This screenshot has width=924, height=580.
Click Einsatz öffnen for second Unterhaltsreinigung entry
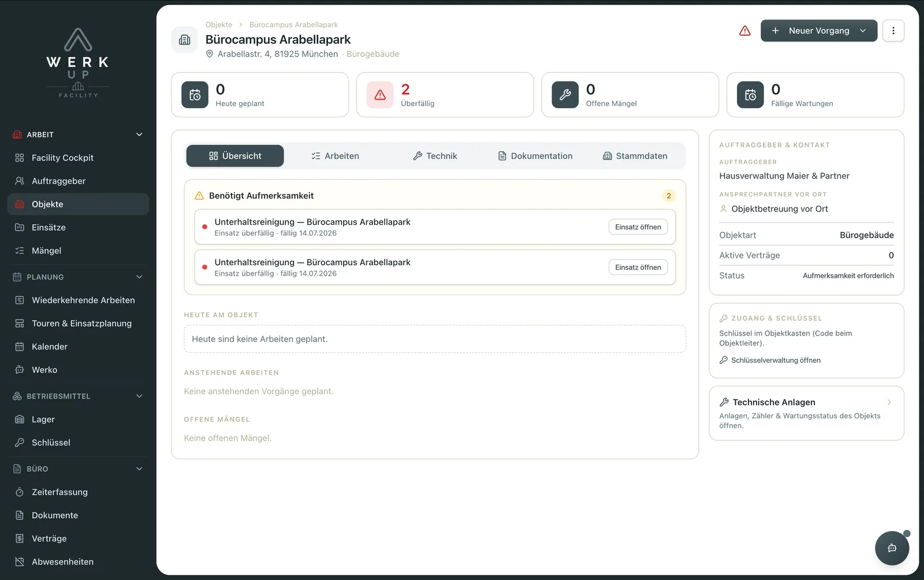tap(638, 267)
